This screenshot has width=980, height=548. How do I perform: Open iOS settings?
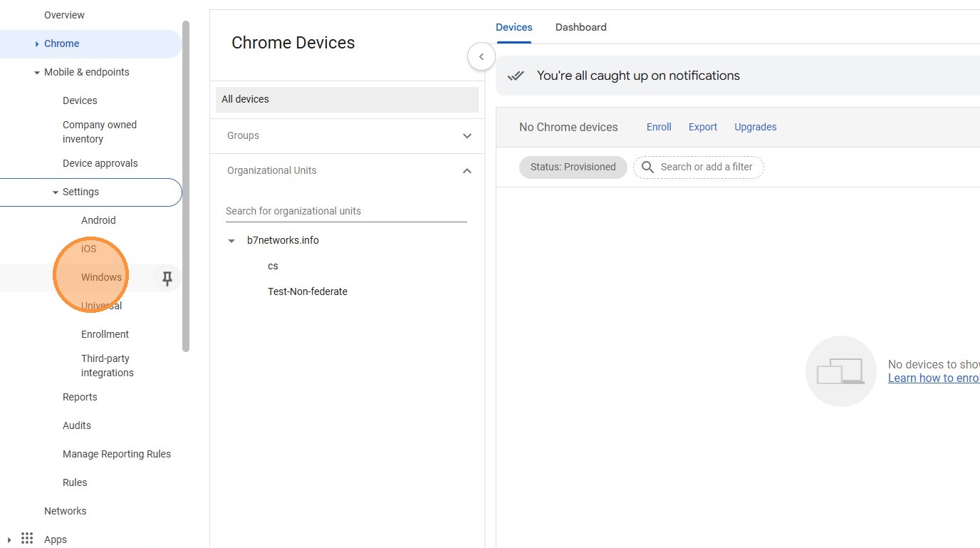point(88,249)
